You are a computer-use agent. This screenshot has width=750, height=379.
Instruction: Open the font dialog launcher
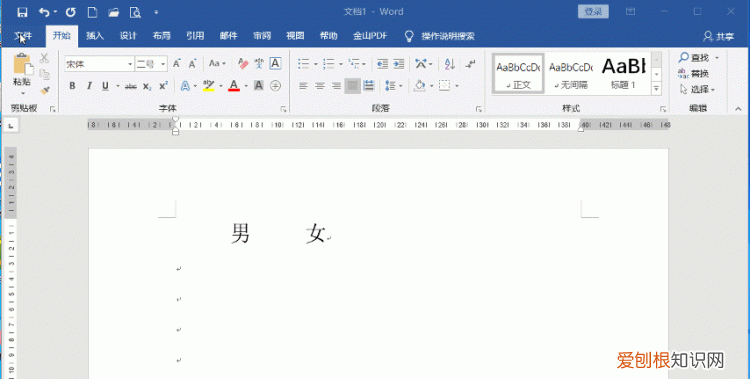(x=283, y=110)
